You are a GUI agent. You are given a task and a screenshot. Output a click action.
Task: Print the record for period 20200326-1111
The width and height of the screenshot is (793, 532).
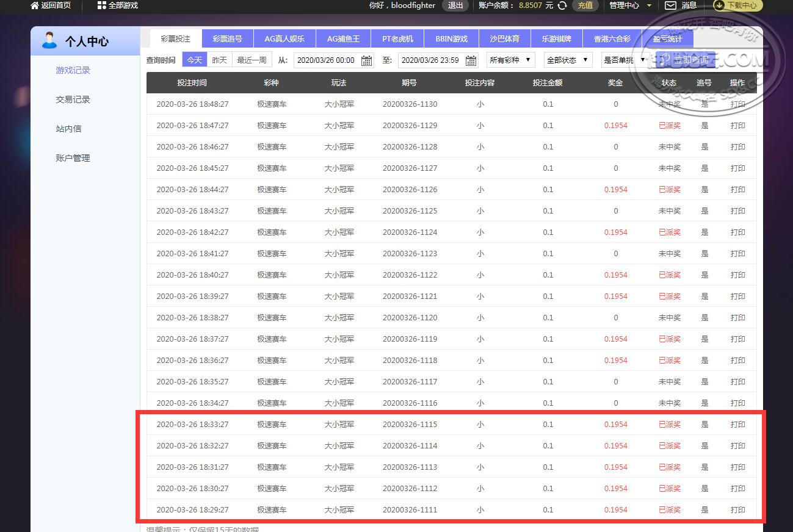point(737,510)
